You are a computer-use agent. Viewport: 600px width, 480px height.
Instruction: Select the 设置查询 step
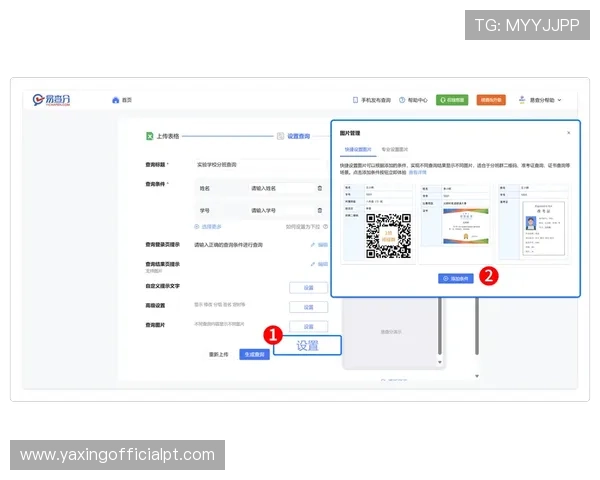293,136
